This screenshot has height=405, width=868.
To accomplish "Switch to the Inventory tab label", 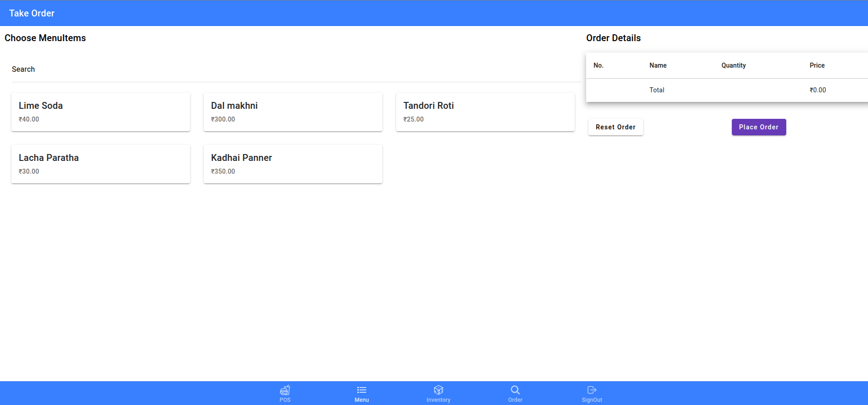I will pos(438,400).
